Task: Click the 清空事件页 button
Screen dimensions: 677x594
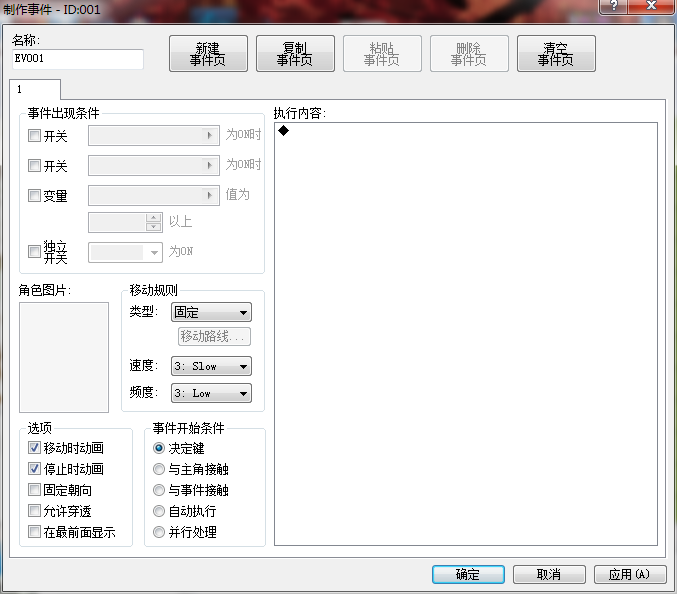Action: click(556, 54)
